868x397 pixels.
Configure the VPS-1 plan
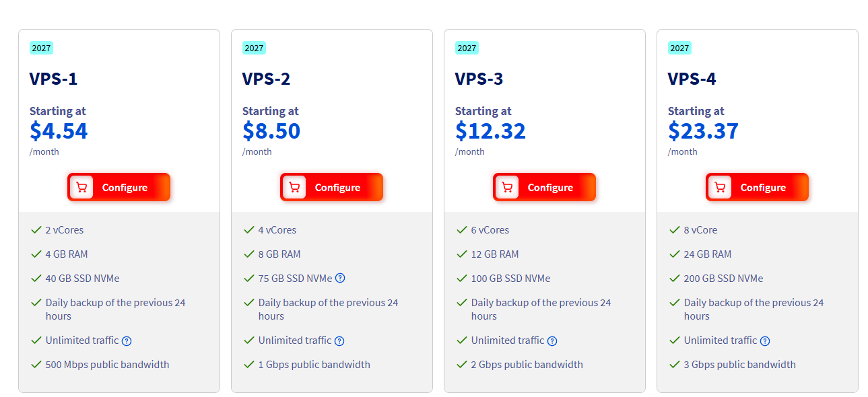coord(119,187)
